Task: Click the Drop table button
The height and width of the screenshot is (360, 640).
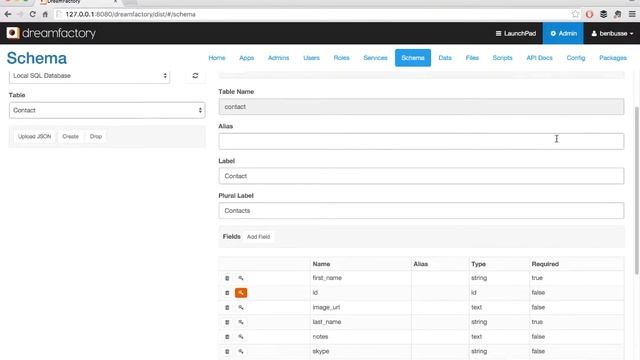Action: 96,136
